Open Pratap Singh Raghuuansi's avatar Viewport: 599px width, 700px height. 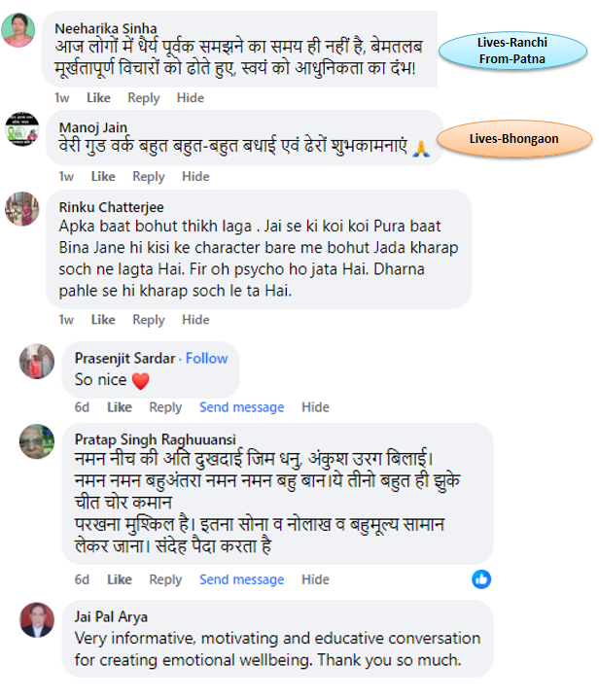coord(37,441)
